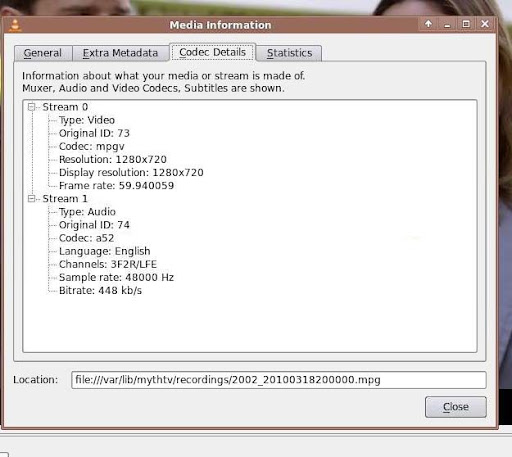Click in the Location file path field

(x=279, y=380)
